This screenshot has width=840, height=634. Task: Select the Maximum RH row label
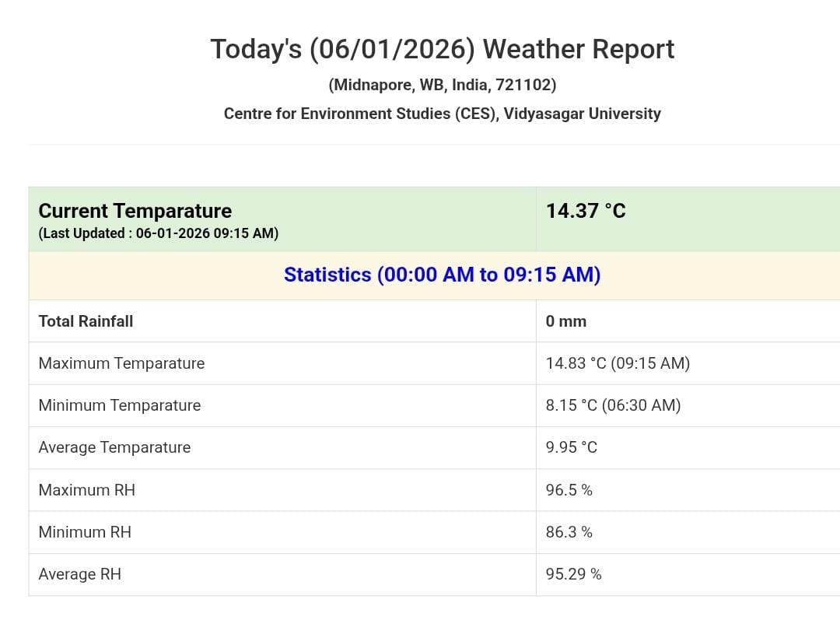[87, 490]
